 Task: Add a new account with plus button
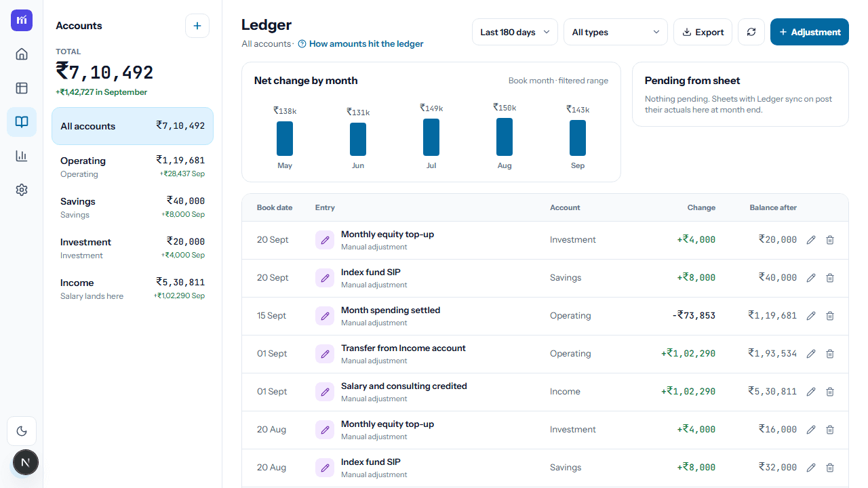[197, 26]
